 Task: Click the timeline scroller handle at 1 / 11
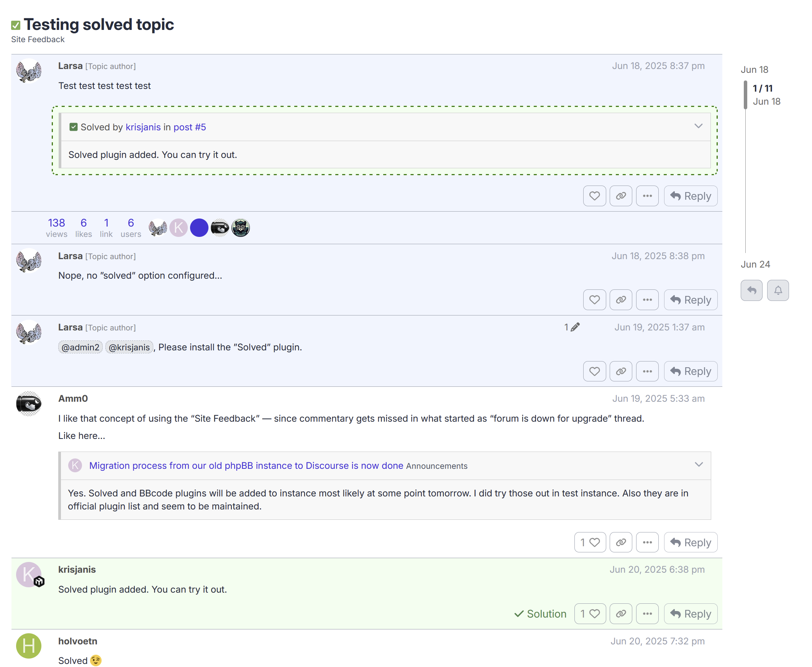point(745,95)
